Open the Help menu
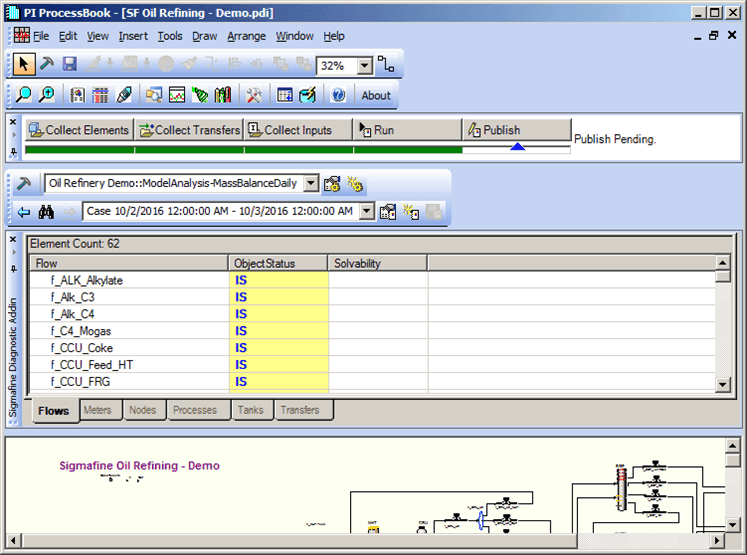This screenshot has width=747, height=555. coord(334,36)
